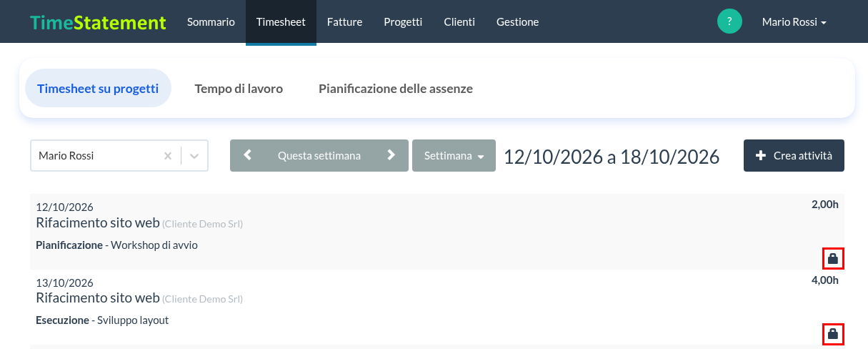Select the Timesheet nav tab

coord(281,21)
